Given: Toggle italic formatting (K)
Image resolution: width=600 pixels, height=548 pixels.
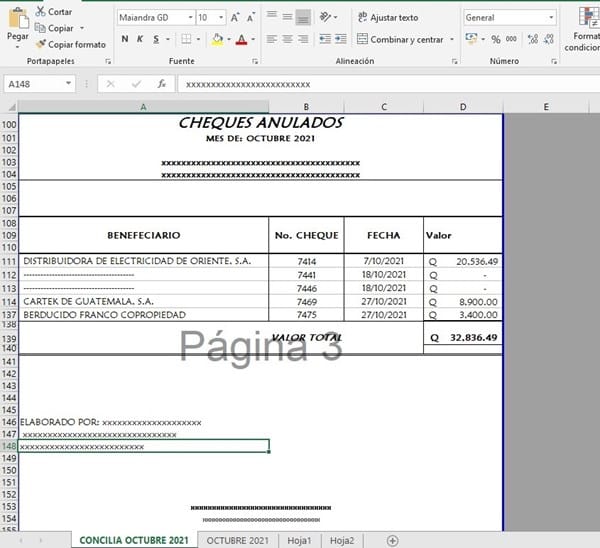Looking at the screenshot, I should (x=140, y=39).
